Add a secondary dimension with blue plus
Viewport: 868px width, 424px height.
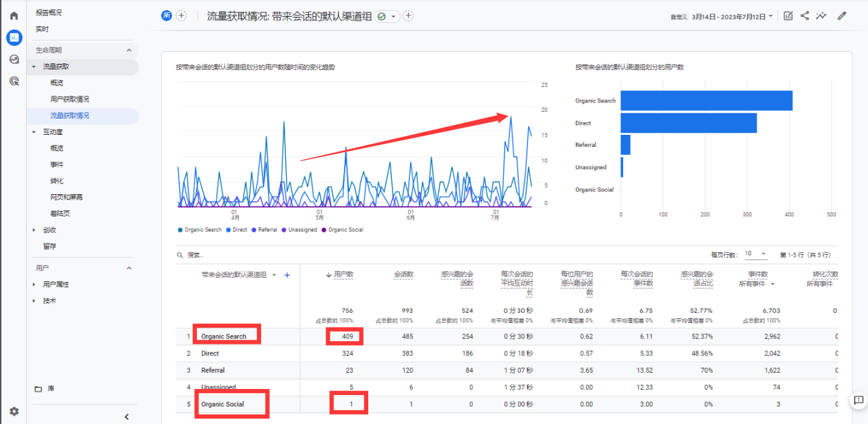[287, 275]
